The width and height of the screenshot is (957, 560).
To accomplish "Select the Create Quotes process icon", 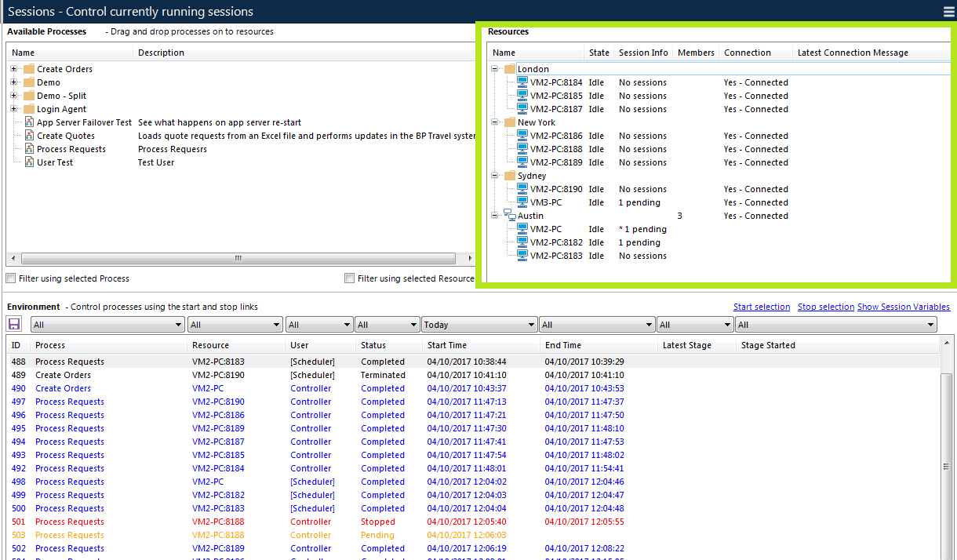I will click(29, 136).
